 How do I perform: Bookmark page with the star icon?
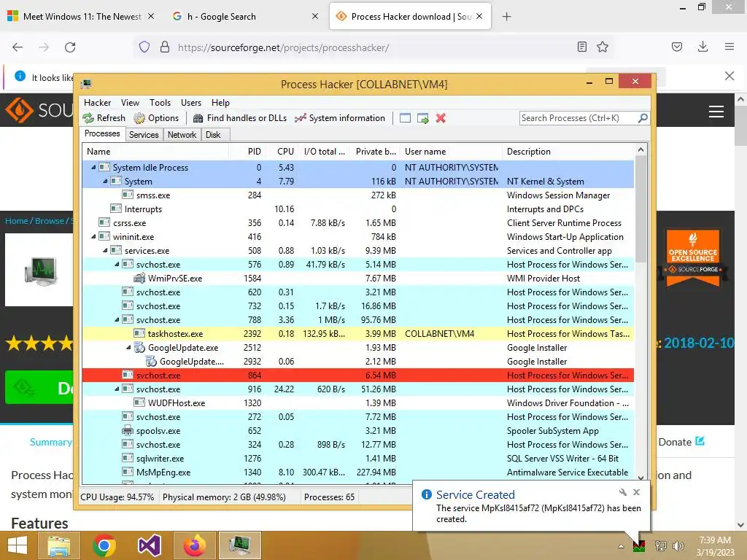(603, 47)
